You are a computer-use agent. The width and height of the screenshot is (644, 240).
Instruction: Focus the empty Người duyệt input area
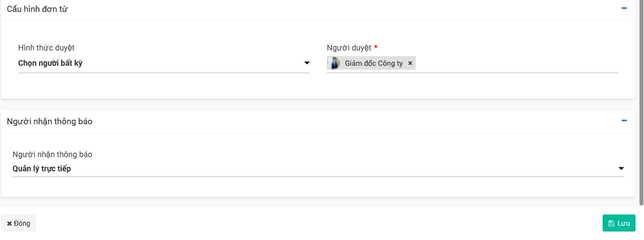(x=515, y=63)
